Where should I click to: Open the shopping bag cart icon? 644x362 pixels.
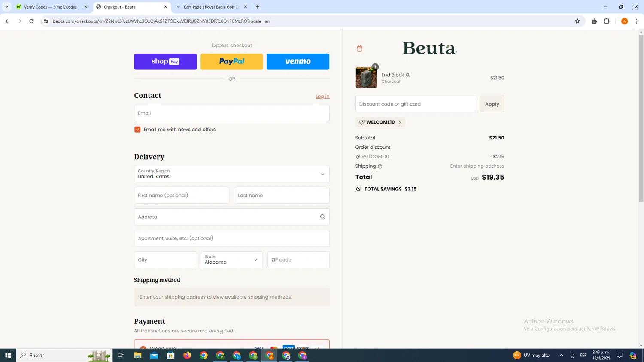tap(359, 48)
